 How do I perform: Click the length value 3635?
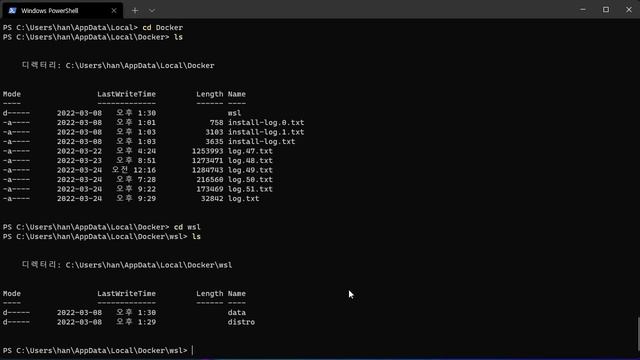214,142
